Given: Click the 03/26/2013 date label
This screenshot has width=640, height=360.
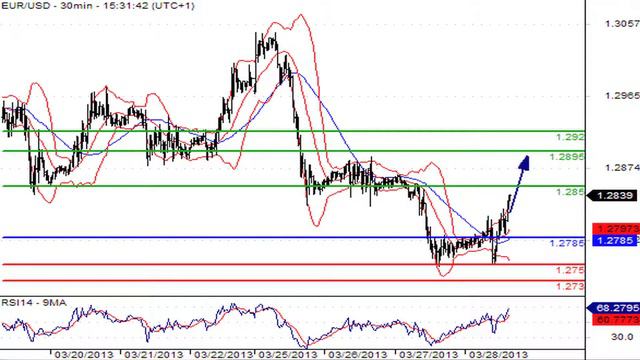Looking at the screenshot, I should [357, 355].
